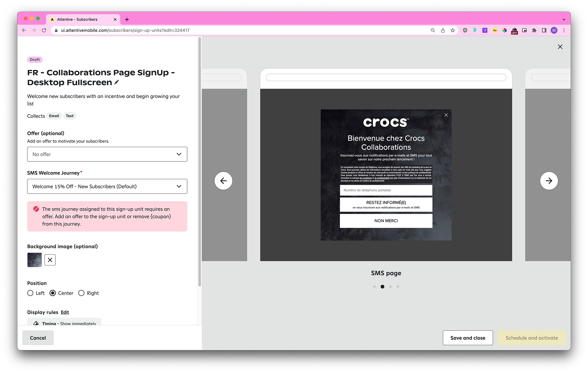
Task: Open the tab search chevron in tab bar
Action: pos(564,19)
